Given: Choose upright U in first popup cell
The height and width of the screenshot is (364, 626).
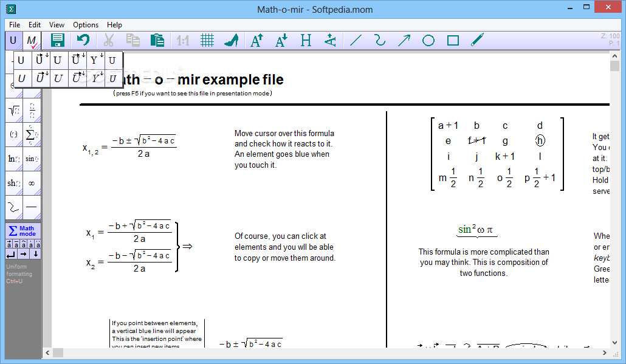Looking at the screenshot, I should [x=21, y=60].
